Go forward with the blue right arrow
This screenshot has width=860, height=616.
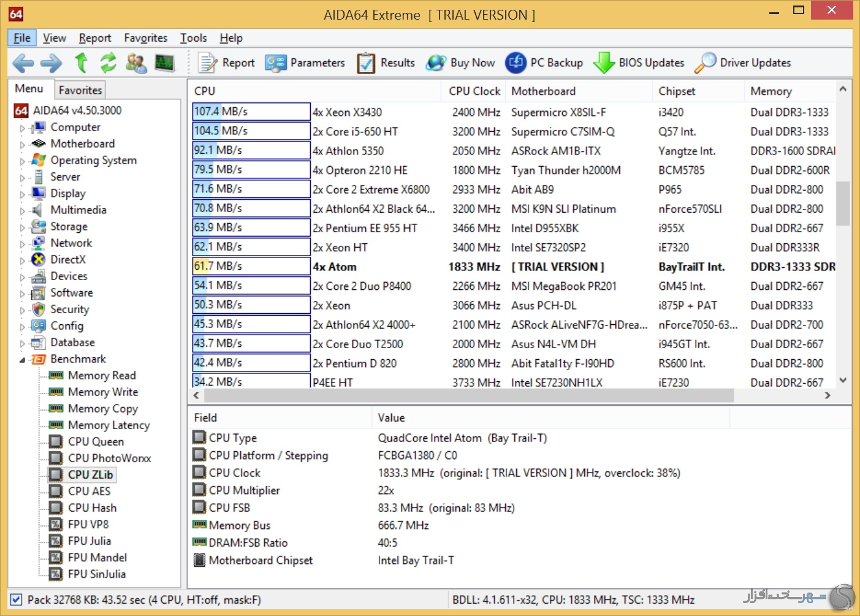(51, 63)
